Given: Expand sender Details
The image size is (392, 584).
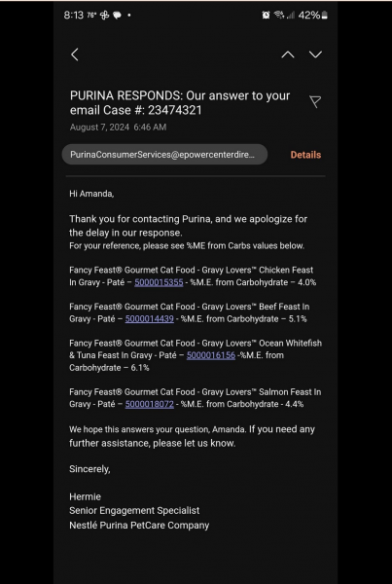Looking at the screenshot, I should [x=305, y=155].
